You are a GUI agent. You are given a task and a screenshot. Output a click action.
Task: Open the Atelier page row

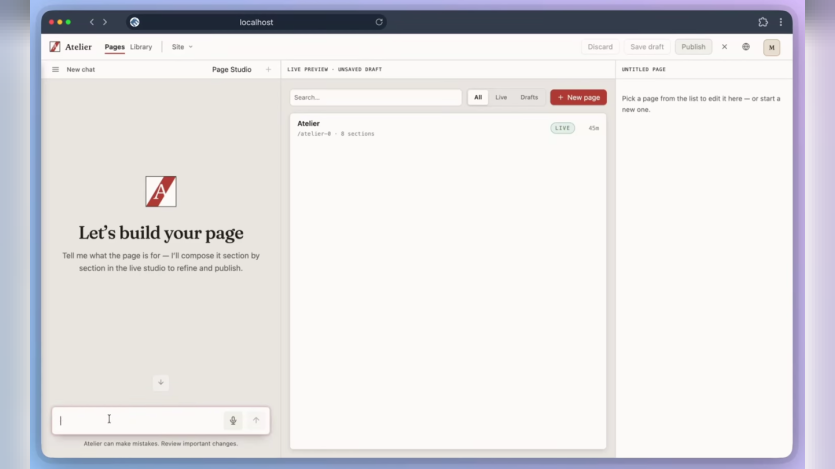(x=448, y=128)
